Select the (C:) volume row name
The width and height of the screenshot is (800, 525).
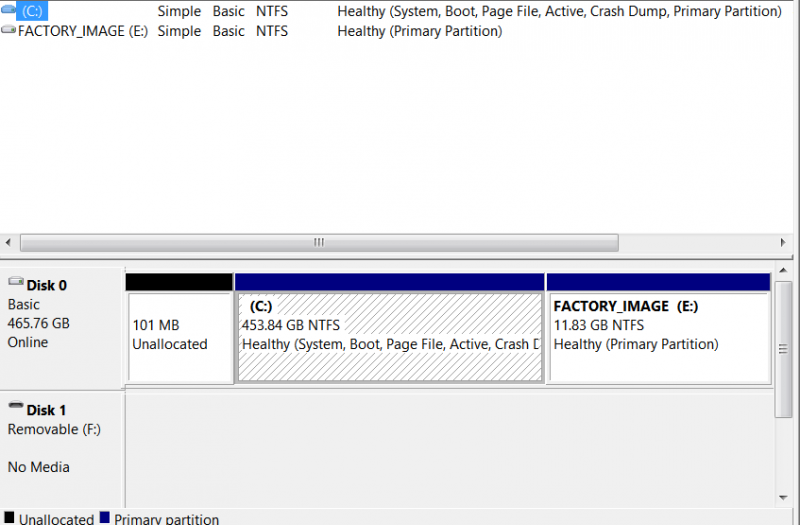click(x=32, y=11)
